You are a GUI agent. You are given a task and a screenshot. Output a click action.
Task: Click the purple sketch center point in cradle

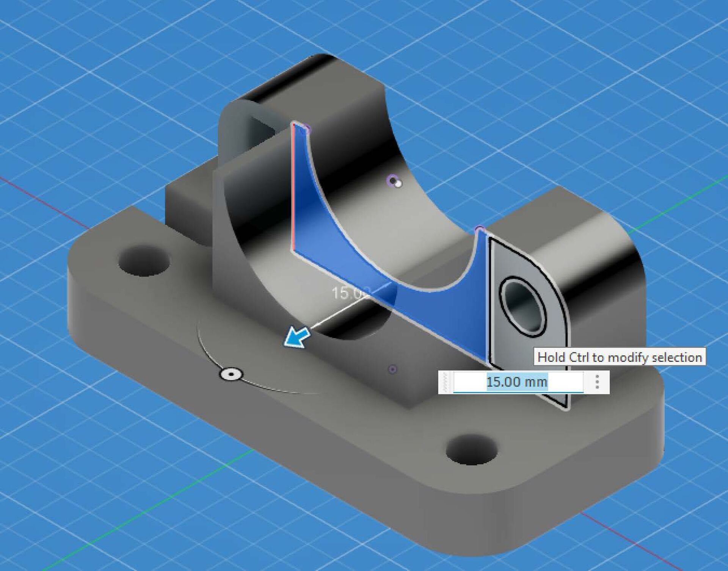coord(393,180)
